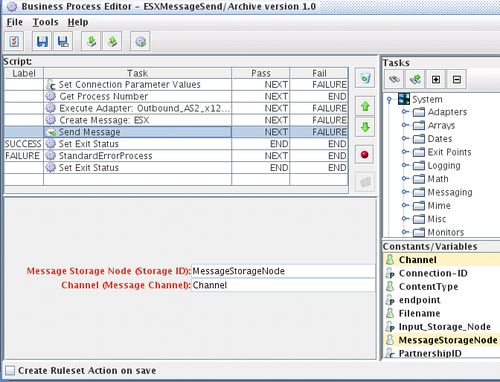
Task: Click NEXT pass cell of Send Message
Action: (261, 132)
